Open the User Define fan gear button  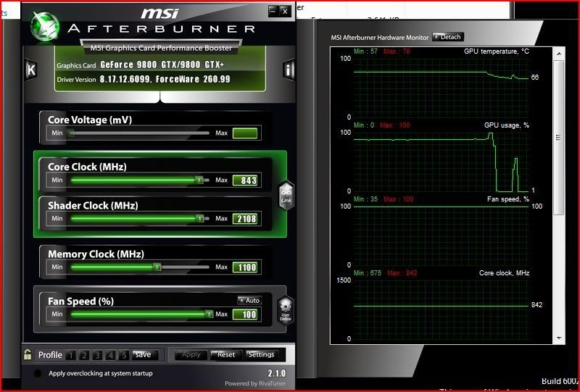[286, 311]
